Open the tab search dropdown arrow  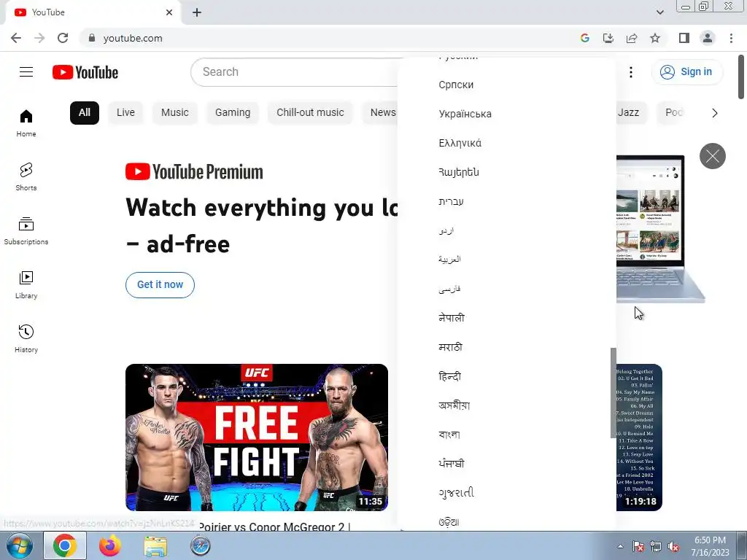coord(659,12)
